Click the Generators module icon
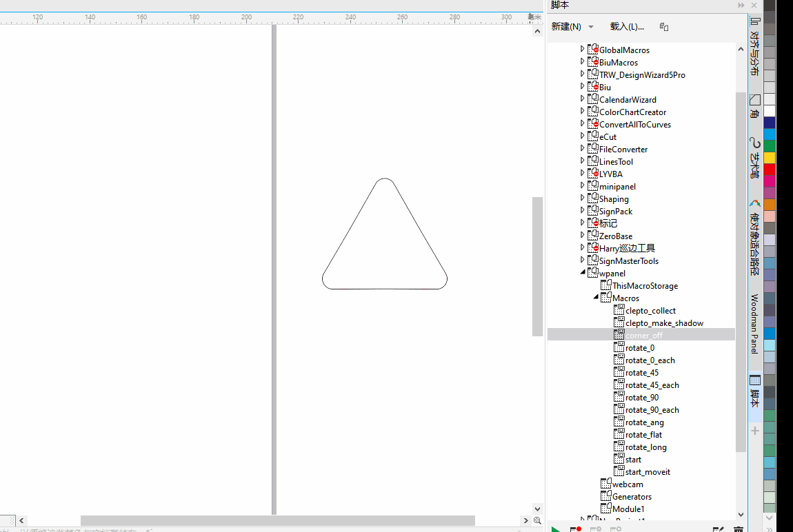 606,496
